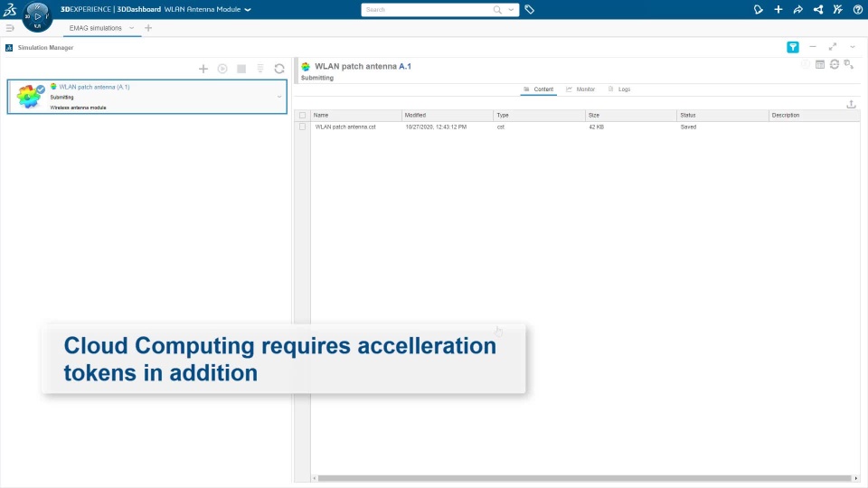Add a new dashboard tab
This screenshot has height=488, width=868.
147,28
